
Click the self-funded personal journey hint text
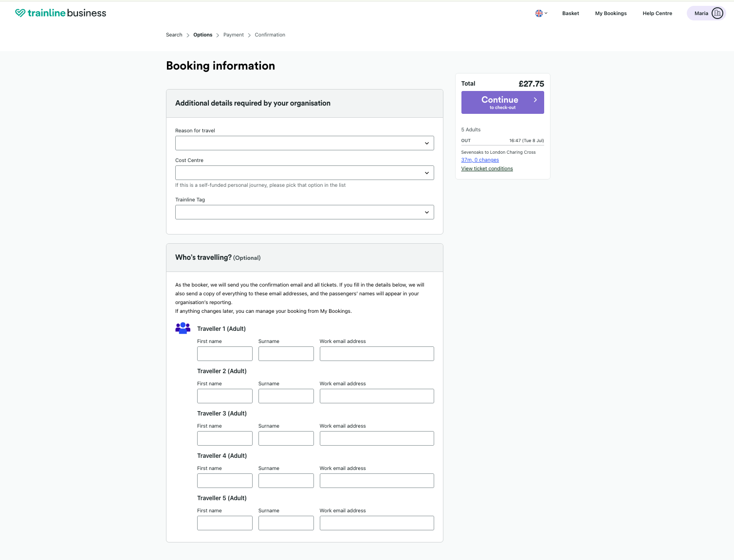260,185
